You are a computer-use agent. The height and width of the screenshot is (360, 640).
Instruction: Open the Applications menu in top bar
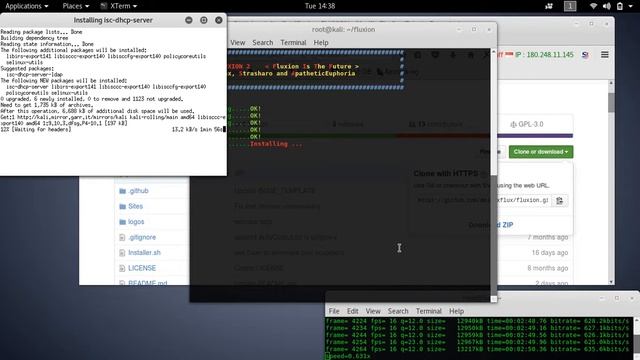click(27, 6)
